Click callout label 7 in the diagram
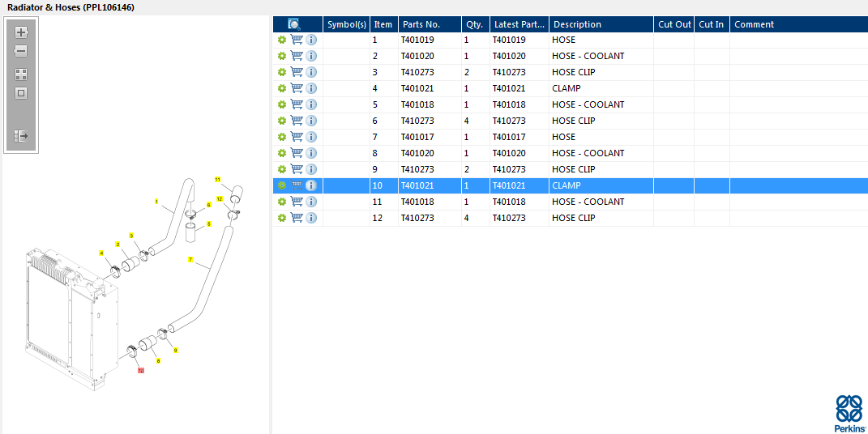 point(190,260)
